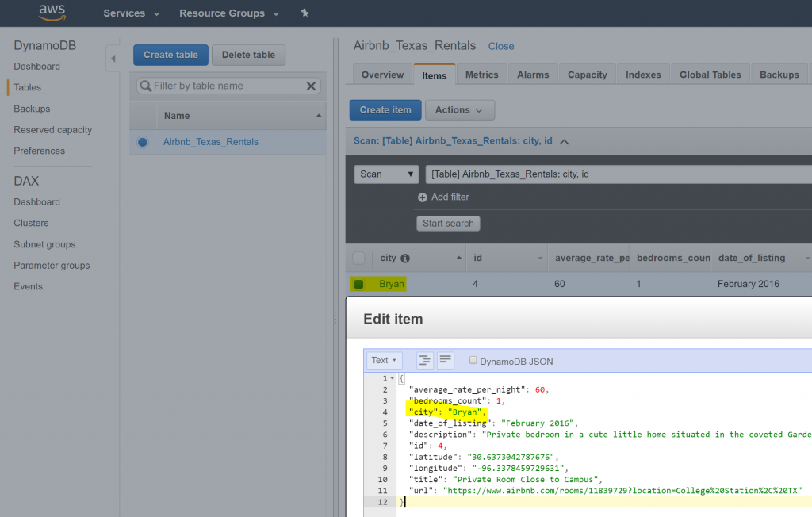Viewport: 812px width, 517px height.
Task: Click the Start search button
Action: coord(448,224)
